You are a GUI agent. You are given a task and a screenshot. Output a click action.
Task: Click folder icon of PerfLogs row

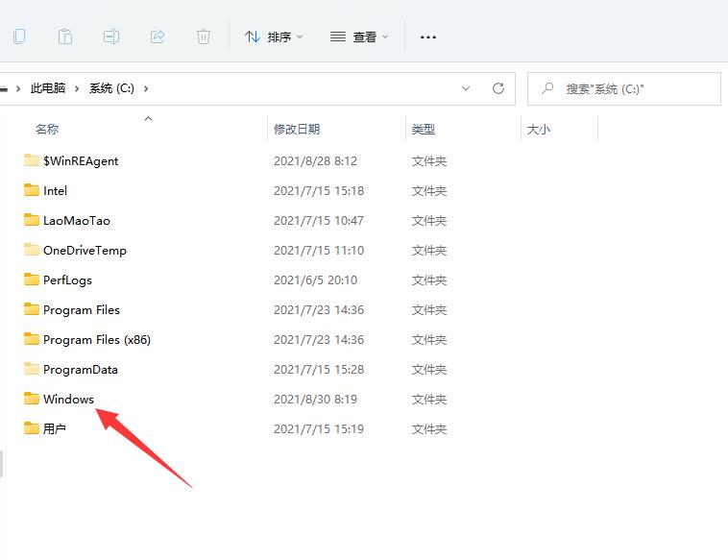pyautogui.click(x=32, y=280)
